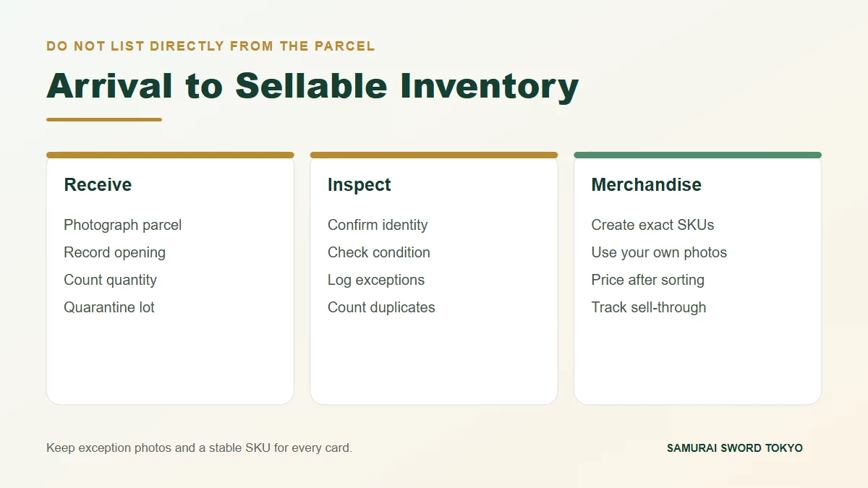Select the 'Do not list directly from the parcel' subtitle
868x488 pixels.
point(210,46)
